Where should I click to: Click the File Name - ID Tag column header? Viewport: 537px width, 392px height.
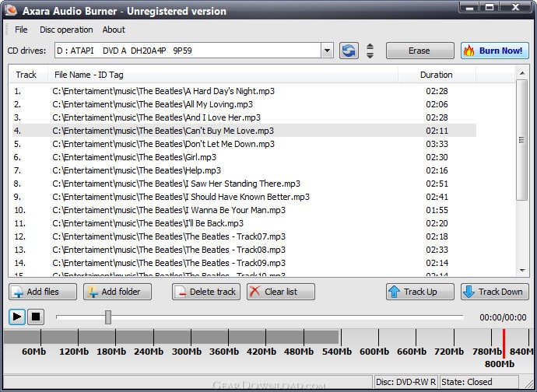point(223,75)
